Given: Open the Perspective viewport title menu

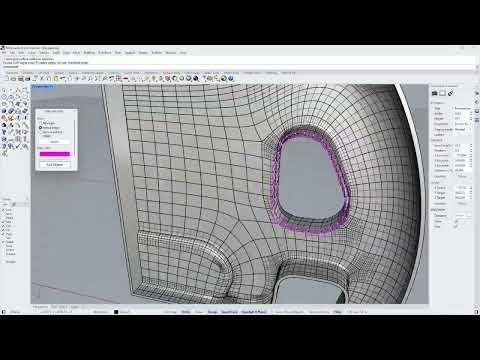Looking at the screenshot, I should (43, 86).
